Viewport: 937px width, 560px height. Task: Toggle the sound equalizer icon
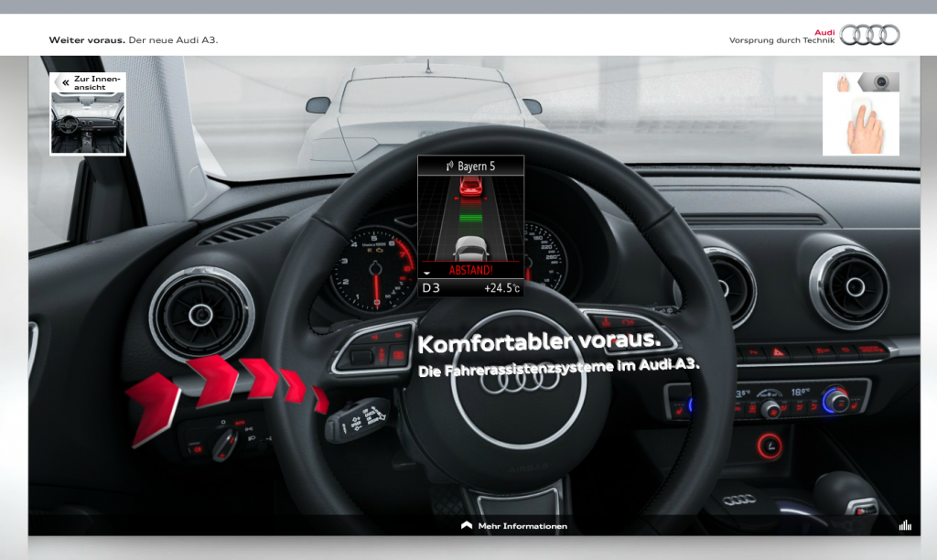click(905, 525)
